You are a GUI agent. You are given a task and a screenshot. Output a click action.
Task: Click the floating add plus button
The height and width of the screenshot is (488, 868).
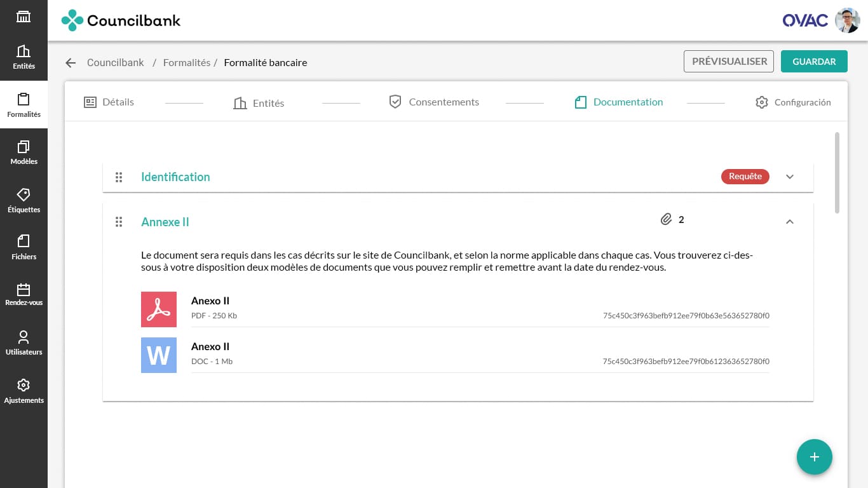click(814, 457)
